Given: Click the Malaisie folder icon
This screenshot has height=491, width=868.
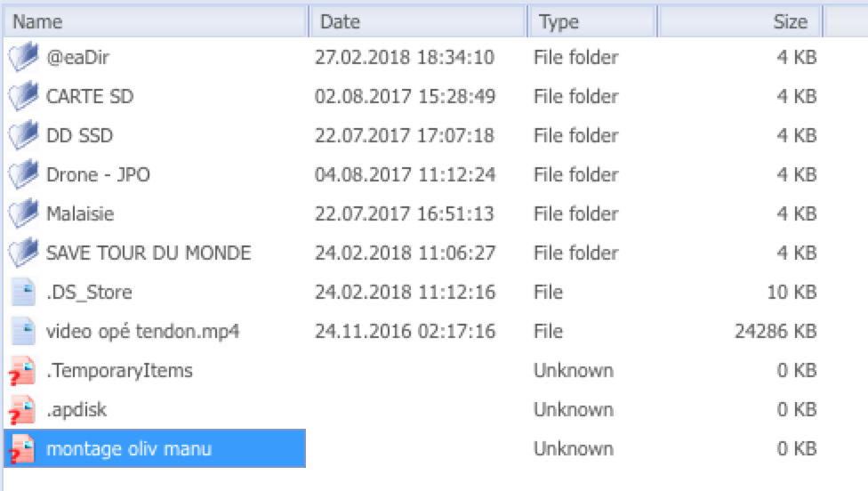Looking at the screenshot, I should click(22, 214).
